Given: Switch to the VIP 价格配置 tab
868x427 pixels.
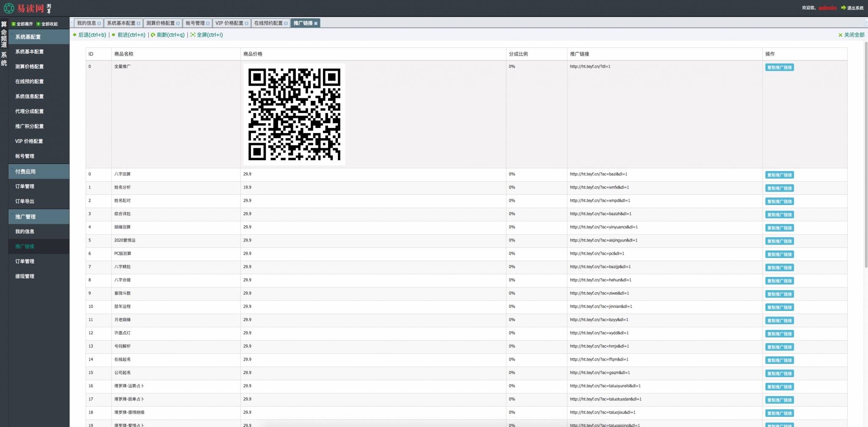Looking at the screenshot, I should tap(229, 23).
